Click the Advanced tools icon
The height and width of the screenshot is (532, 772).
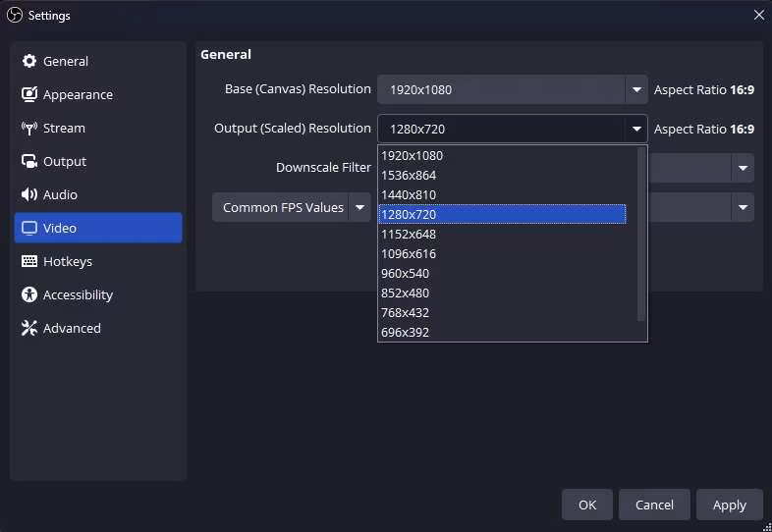coord(29,329)
